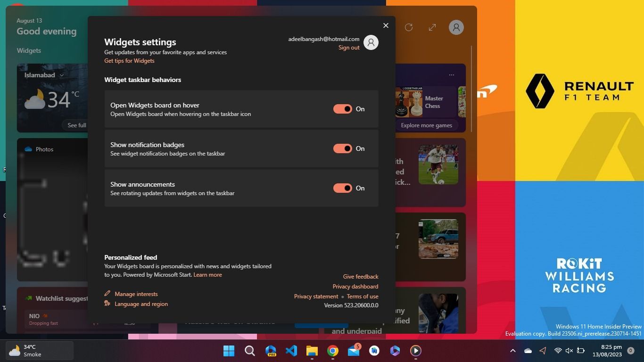
Task: Click Explore more games button
Action: pyautogui.click(x=426, y=125)
